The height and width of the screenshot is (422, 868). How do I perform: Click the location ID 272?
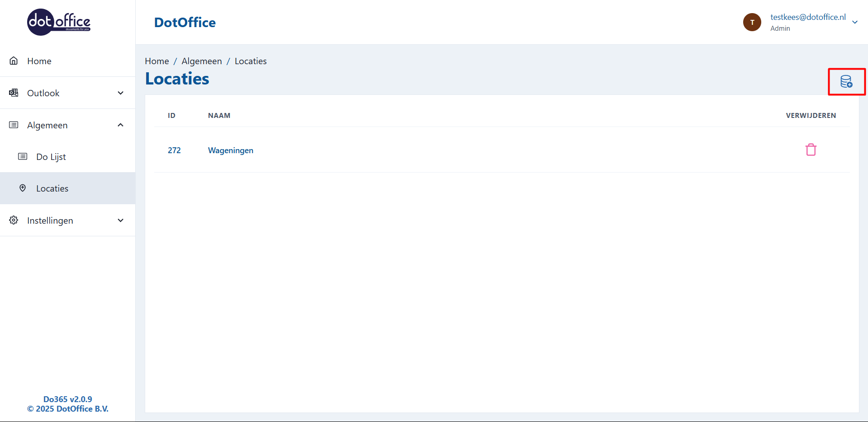[x=174, y=150]
